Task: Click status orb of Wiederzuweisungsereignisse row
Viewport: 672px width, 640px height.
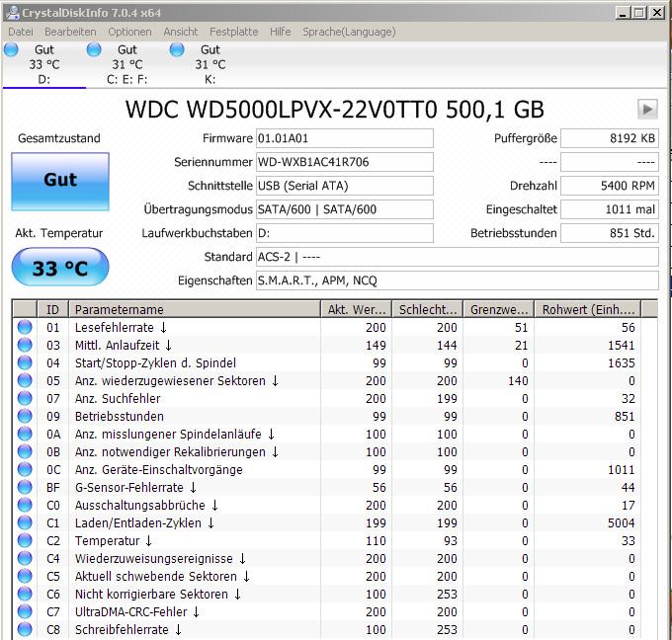Action: point(25,558)
